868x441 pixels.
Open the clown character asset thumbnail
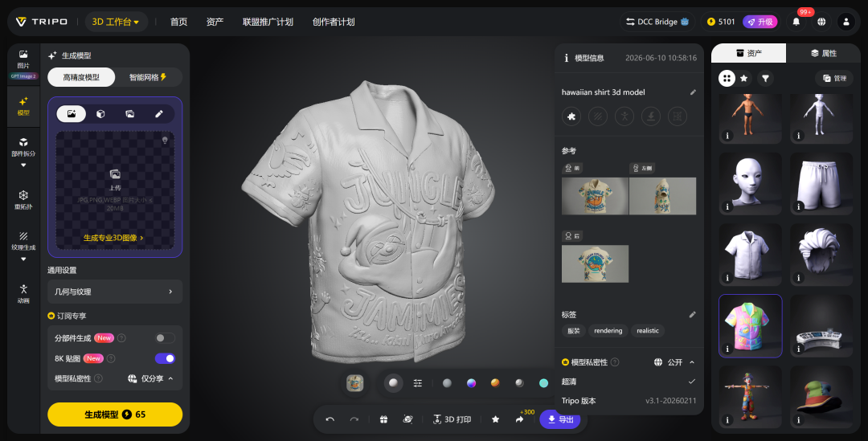tap(750, 396)
